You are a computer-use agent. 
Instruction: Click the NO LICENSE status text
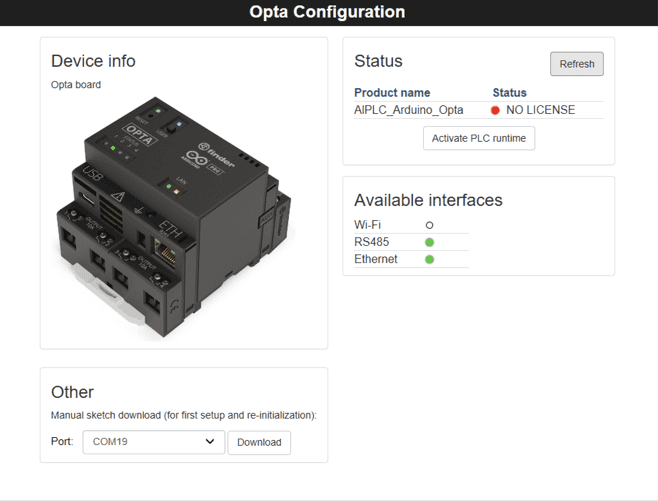pyautogui.click(x=540, y=110)
